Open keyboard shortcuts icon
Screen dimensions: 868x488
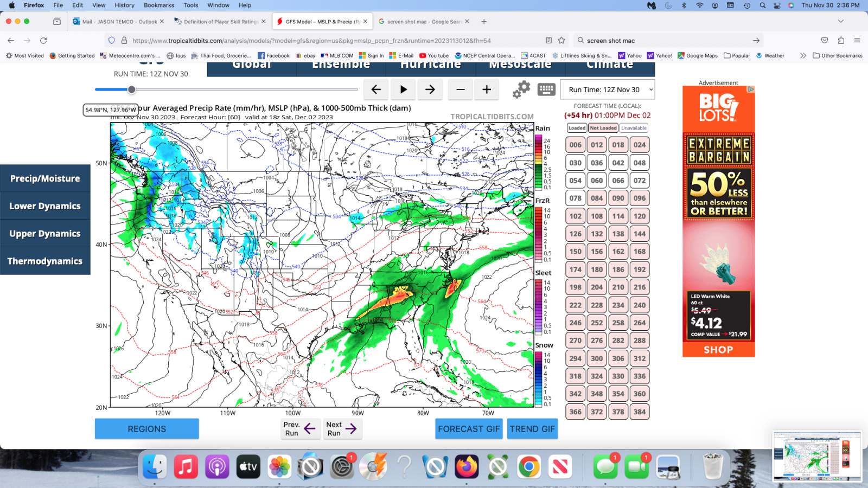click(x=546, y=89)
